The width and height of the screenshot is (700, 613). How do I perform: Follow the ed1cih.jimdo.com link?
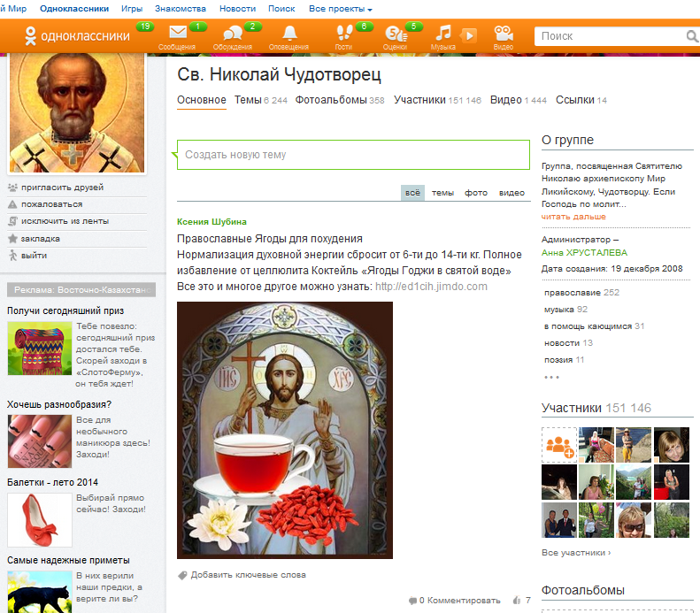pos(431,287)
